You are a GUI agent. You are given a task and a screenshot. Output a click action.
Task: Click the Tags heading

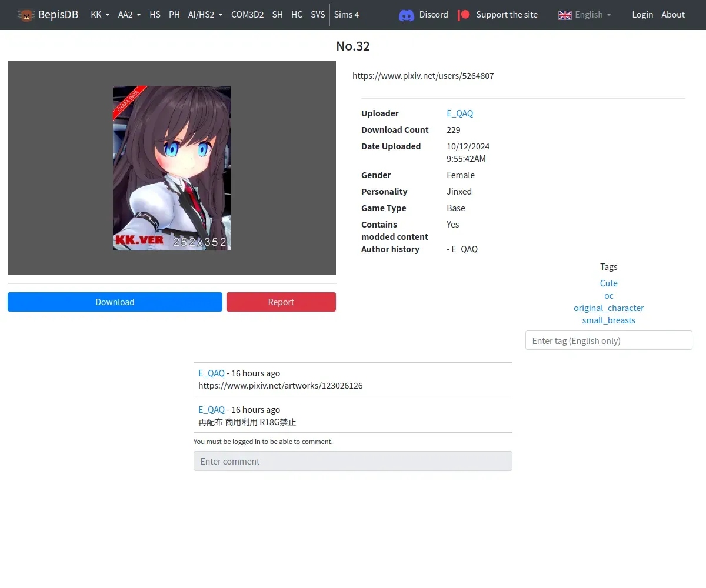pos(609,267)
